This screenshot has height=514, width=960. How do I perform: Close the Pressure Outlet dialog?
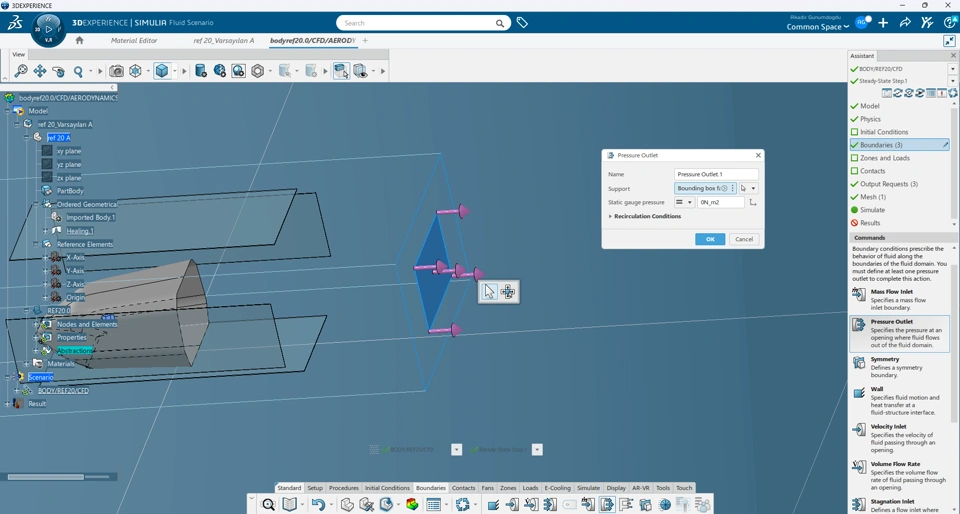[x=758, y=155]
